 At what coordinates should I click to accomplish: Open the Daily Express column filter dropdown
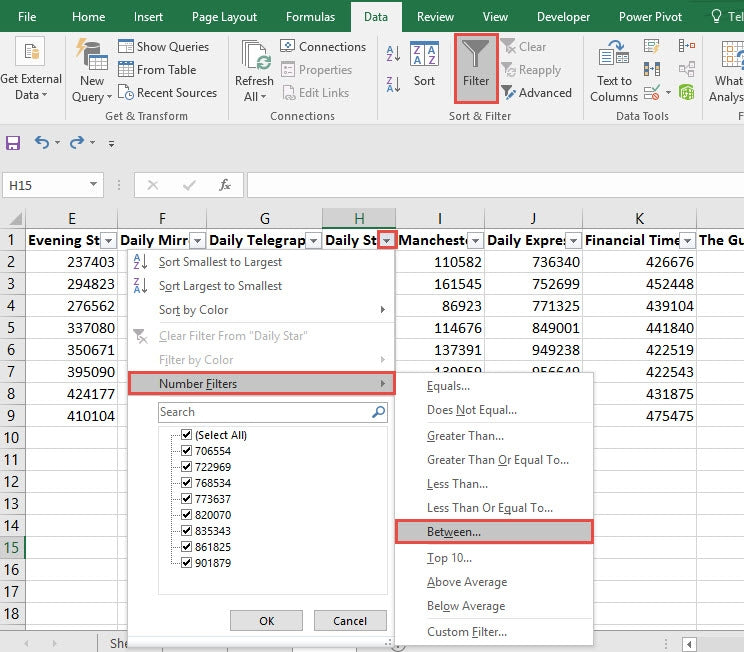click(574, 241)
